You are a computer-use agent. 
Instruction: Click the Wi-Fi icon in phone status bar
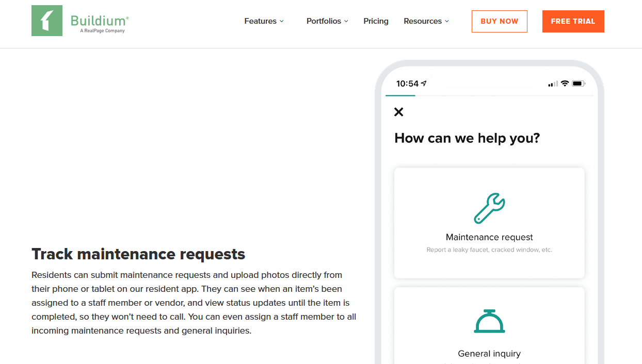point(565,84)
